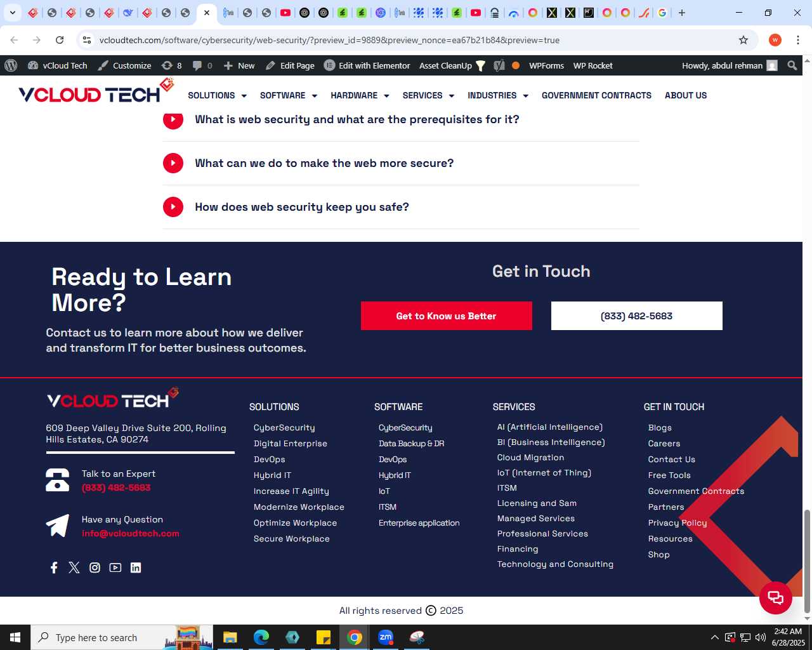Viewport: 812px width, 650px height.
Task: Open the Instagram social icon in footer
Action: tap(95, 567)
